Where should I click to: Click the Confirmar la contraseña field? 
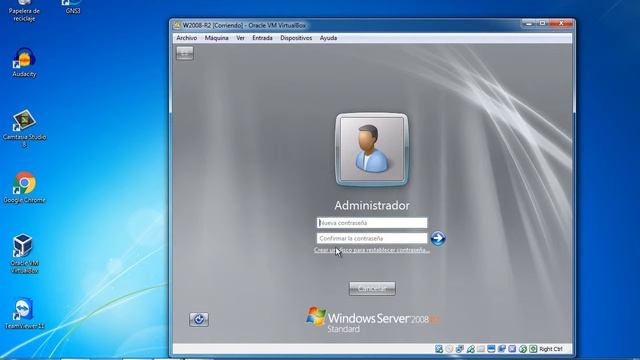pos(372,238)
